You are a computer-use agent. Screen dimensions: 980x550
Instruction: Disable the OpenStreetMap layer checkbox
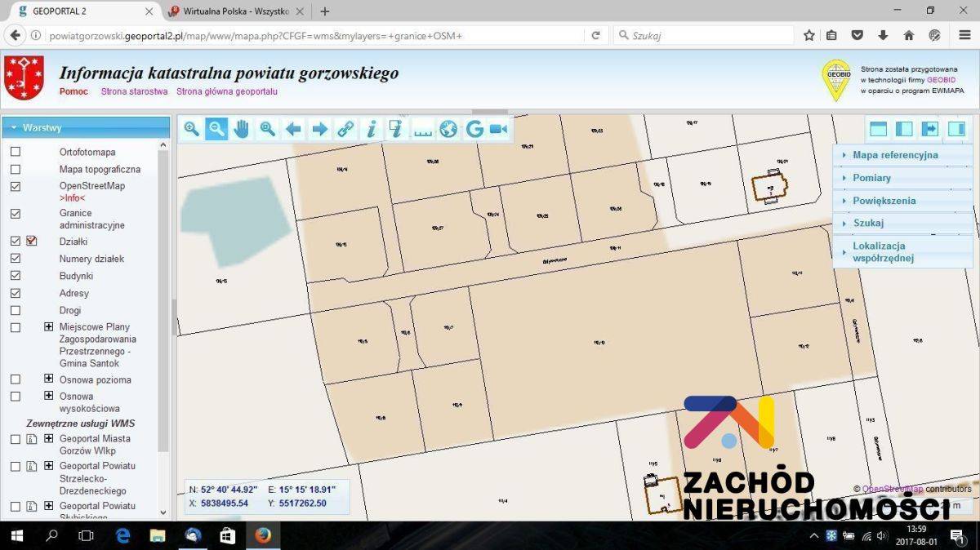click(x=16, y=186)
